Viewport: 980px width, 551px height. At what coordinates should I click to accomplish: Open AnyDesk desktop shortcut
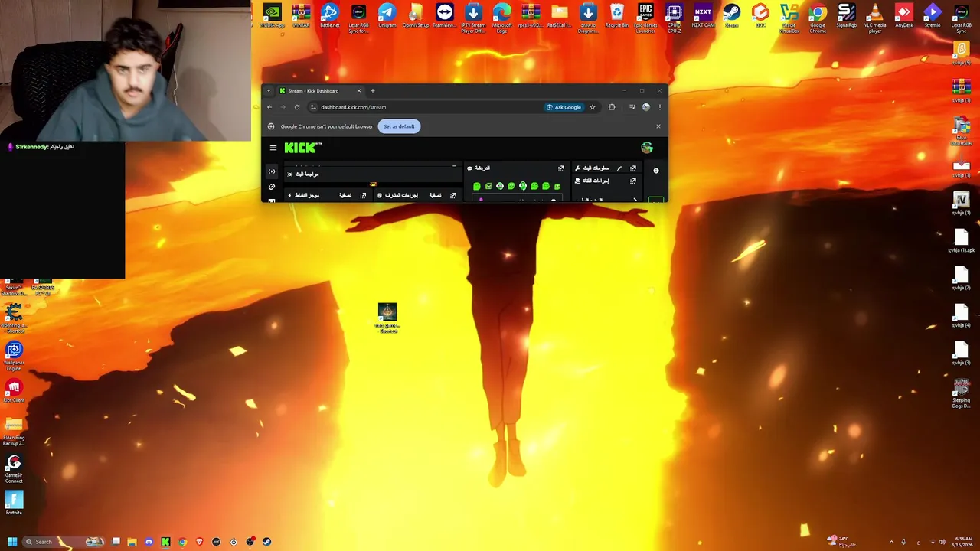coord(903,17)
